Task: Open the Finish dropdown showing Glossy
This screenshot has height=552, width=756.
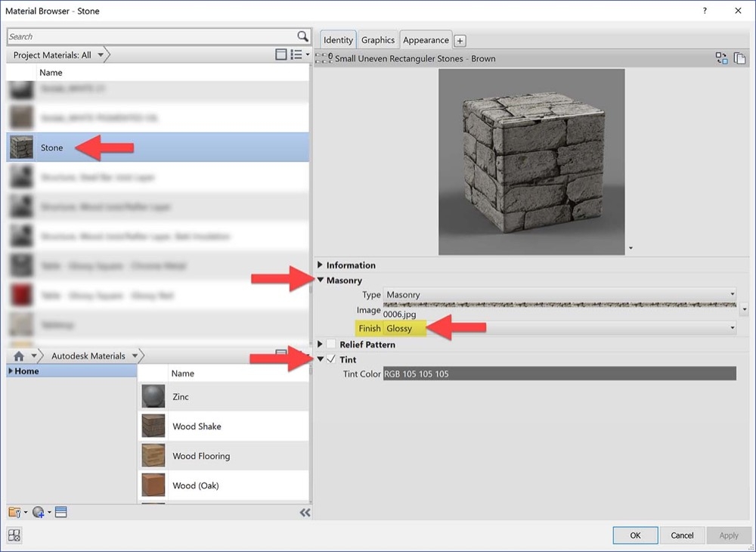Action: tap(730, 328)
